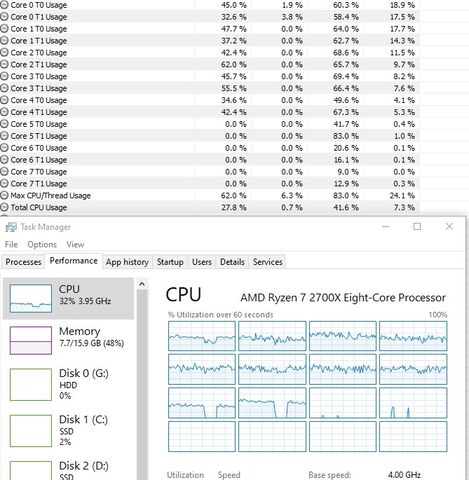469x480 pixels.
Task: Switch to the App history tab
Action: pyautogui.click(x=127, y=262)
